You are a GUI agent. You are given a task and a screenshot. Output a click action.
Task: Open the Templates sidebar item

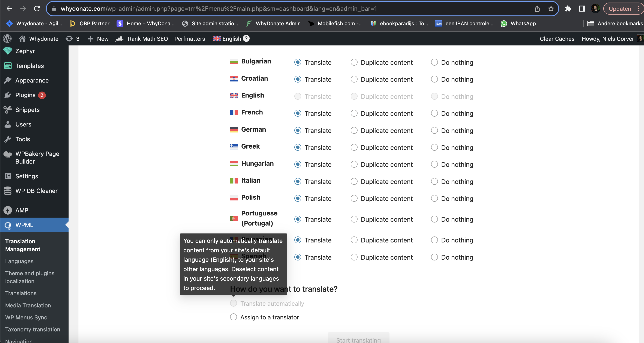(x=34, y=66)
